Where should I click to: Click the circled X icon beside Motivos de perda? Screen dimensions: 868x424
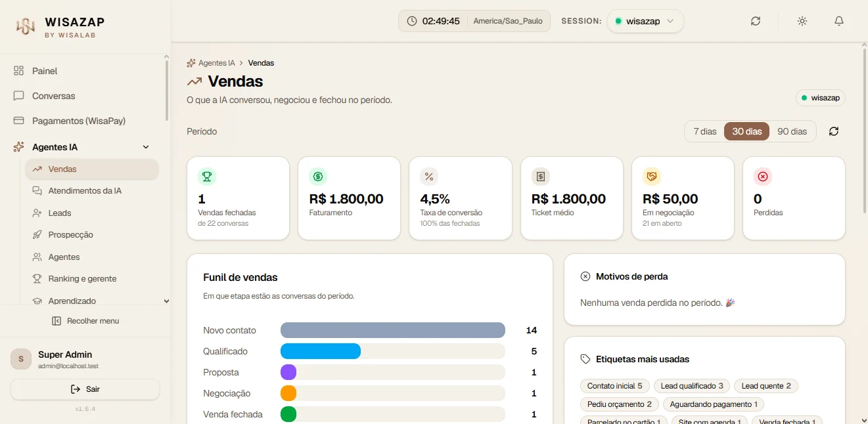click(585, 276)
